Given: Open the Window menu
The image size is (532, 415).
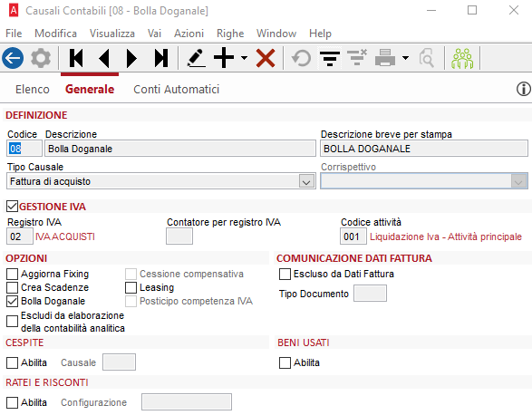Looking at the screenshot, I should [x=276, y=34].
